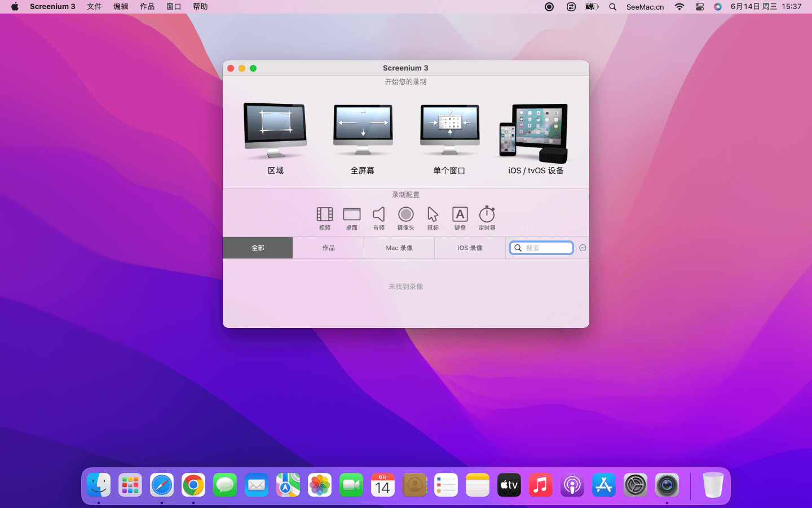Viewport: 812px width, 508px height.
Task: Open 摄像头 camera configuration
Action: (x=406, y=218)
